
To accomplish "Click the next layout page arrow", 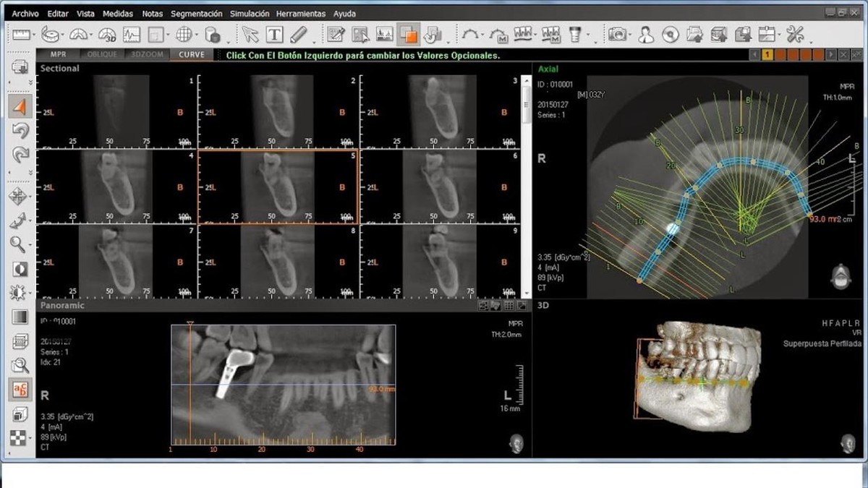I will click(x=830, y=55).
